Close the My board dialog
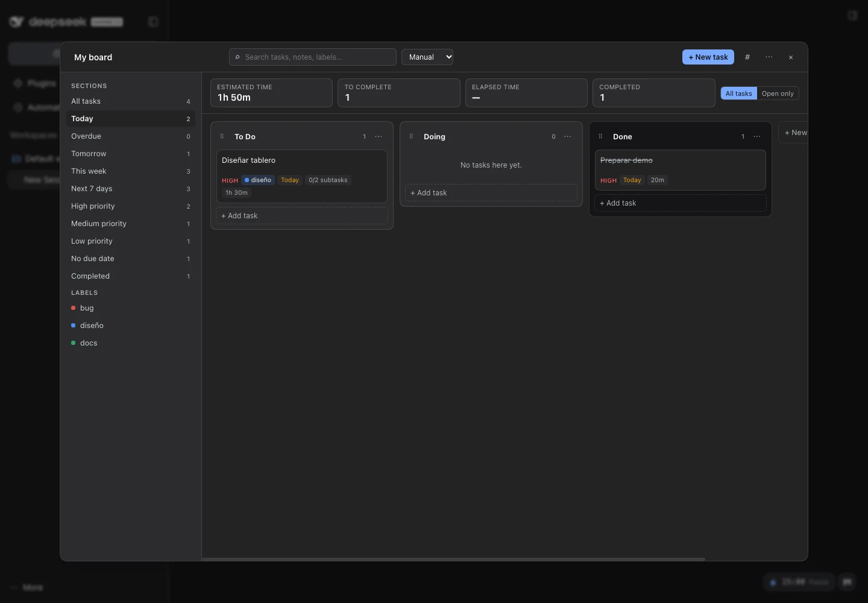This screenshot has height=603, width=868. tap(791, 57)
